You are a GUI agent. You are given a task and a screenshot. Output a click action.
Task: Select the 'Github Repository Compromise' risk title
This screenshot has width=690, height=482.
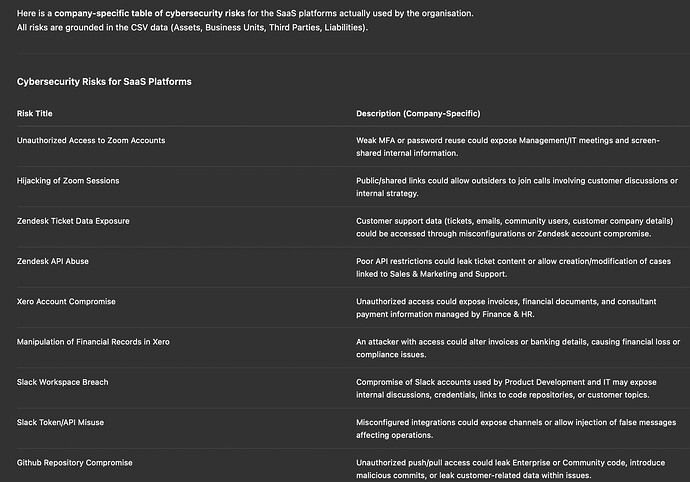point(75,463)
